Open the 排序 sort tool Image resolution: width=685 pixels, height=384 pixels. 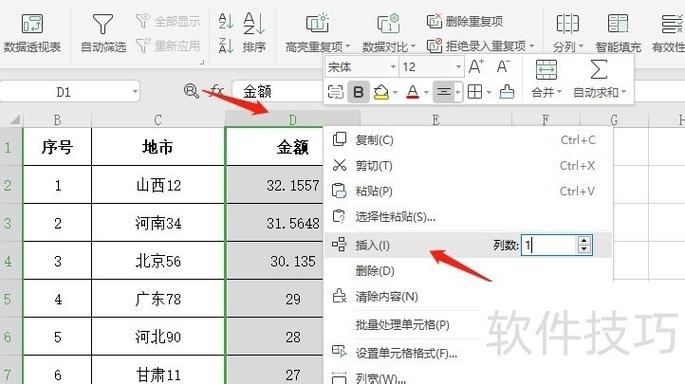coord(254,33)
